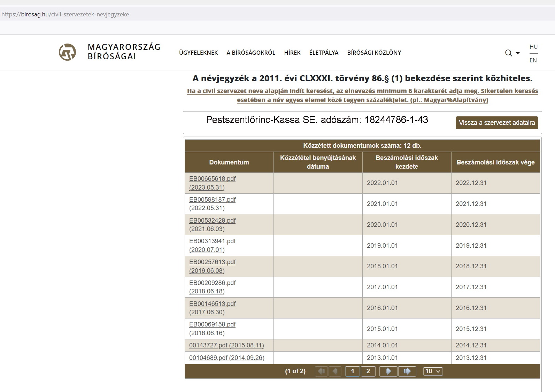Open the A BÍRÓSÁGOKRÓL menu
This screenshot has width=555, height=392.
[x=251, y=53]
